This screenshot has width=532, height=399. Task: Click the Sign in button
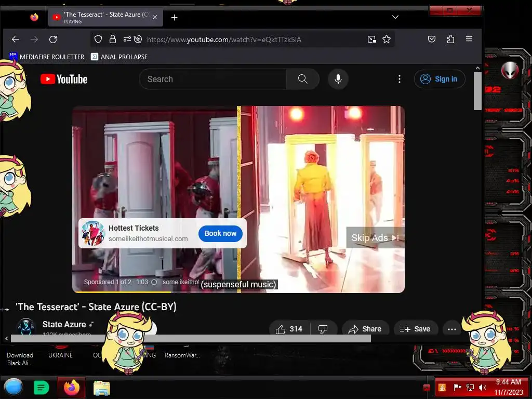click(x=440, y=79)
